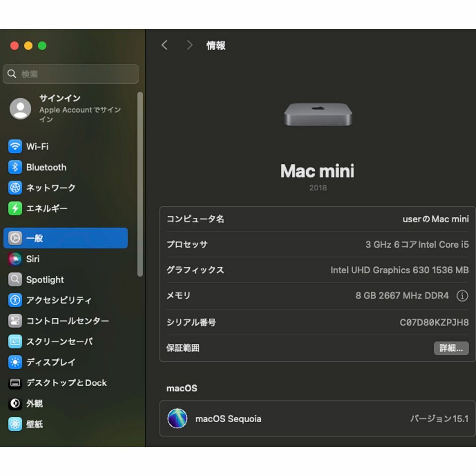The width and height of the screenshot is (476, 476).
Task: Click the Bluetooth icon in sidebar
Action: (x=15, y=167)
